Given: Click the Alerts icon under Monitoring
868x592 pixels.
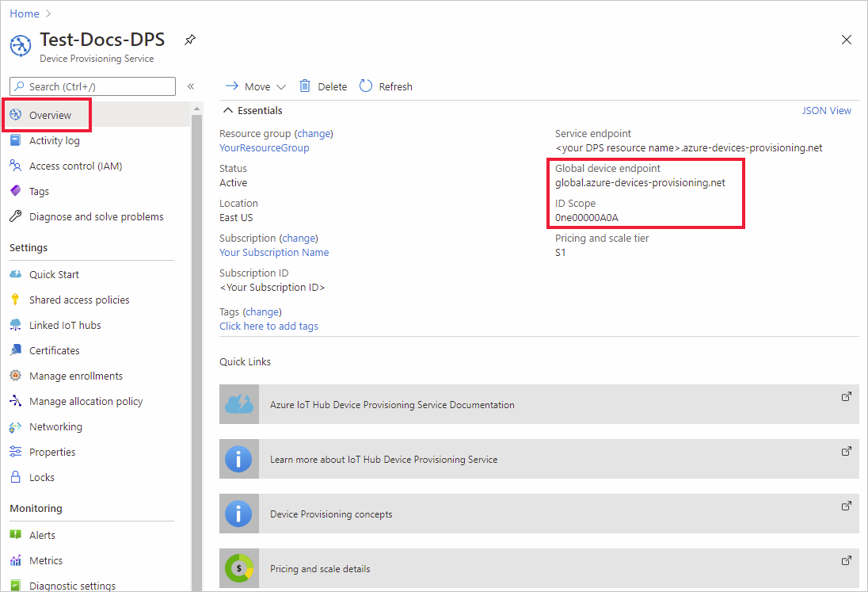Looking at the screenshot, I should pyautogui.click(x=16, y=535).
